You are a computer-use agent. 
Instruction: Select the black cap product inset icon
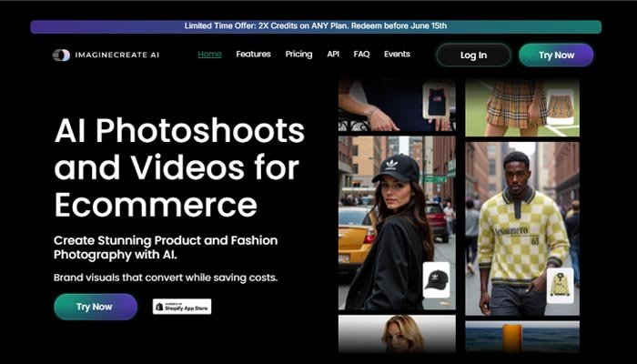(437, 279)
